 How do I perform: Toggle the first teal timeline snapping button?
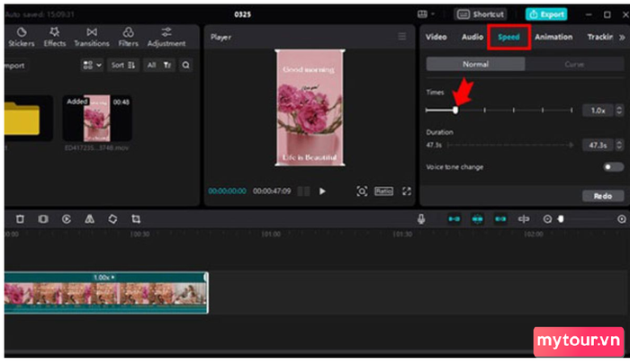coord(454,218)
